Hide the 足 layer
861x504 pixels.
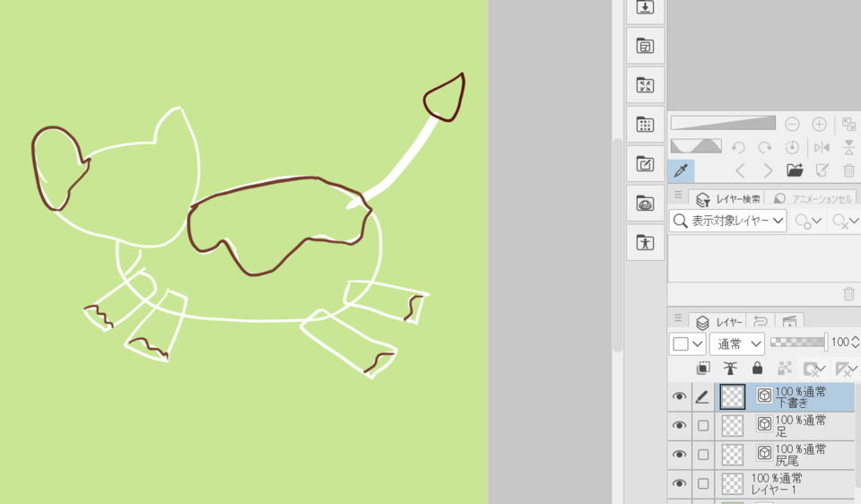point(679,425)
